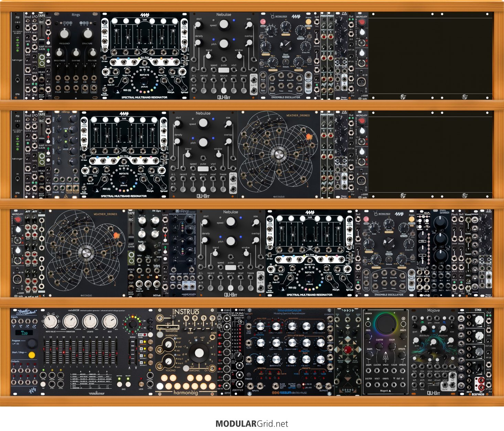Click the structure knob on Mojave
504x431 pixels.
coord(443,330)
